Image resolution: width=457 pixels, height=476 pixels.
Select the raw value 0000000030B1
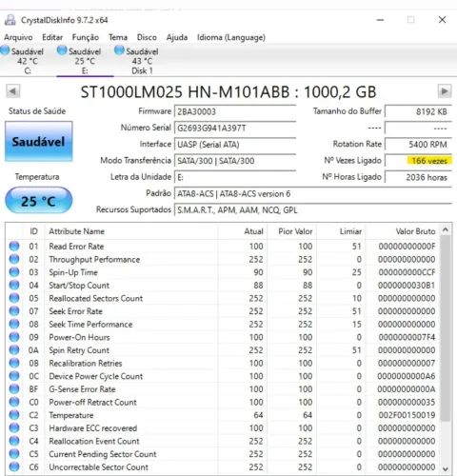point(407,286)
